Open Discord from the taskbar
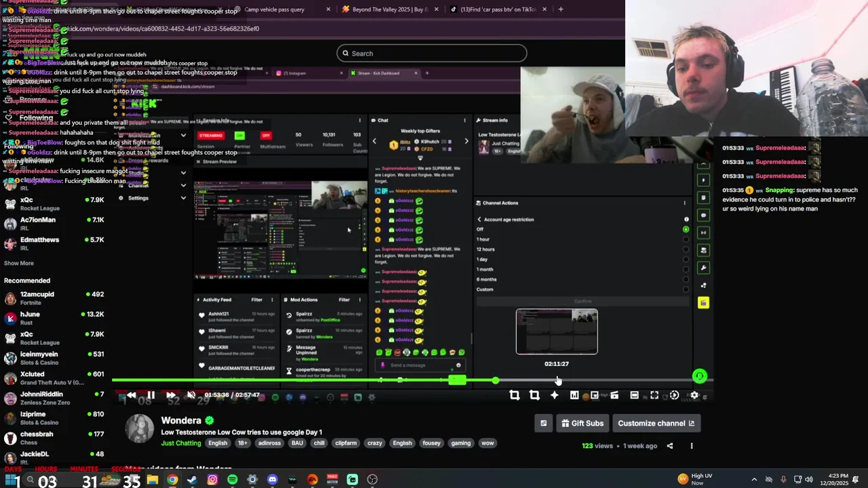The image size is (868, 488). [273, 480]
